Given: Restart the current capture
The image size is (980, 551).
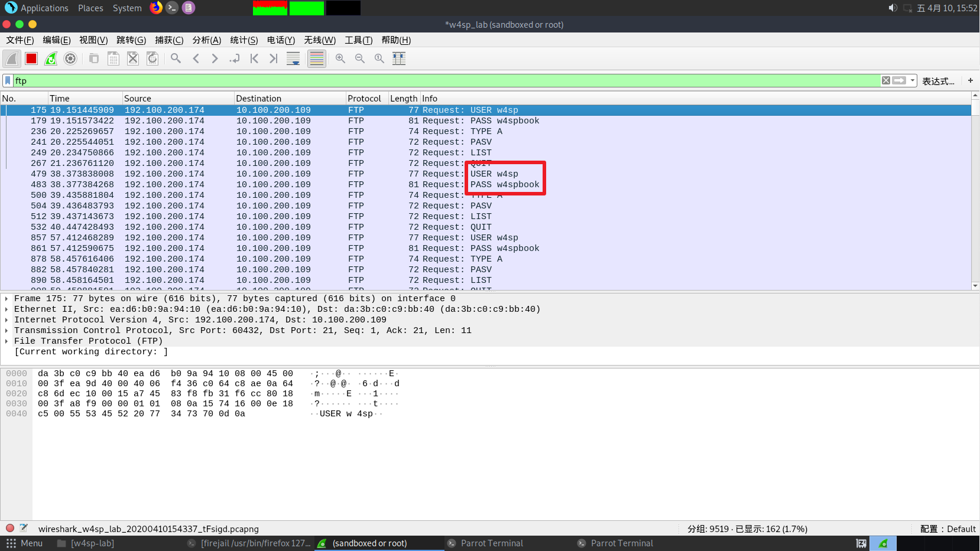Looking at the screenshot, I should (51, 58).
